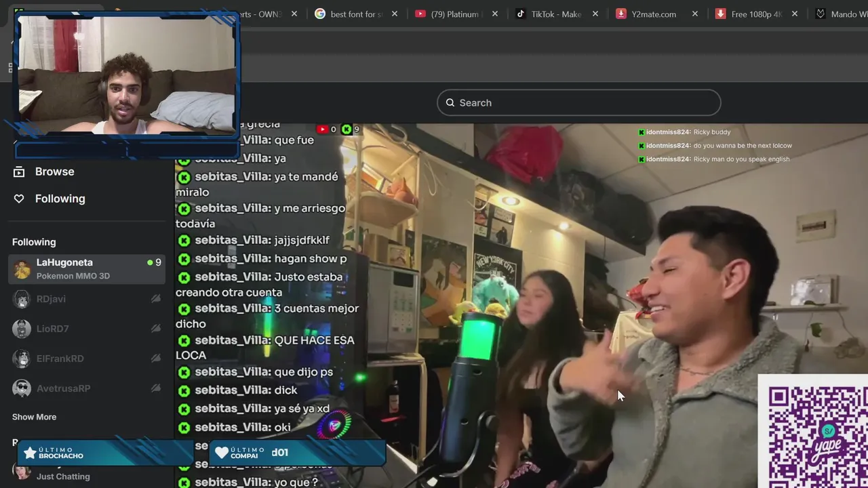This screenshot has width=868, height=488.
Task: Close the OWN3 tab
Action: pyautogui.click(x=294, y=14)
